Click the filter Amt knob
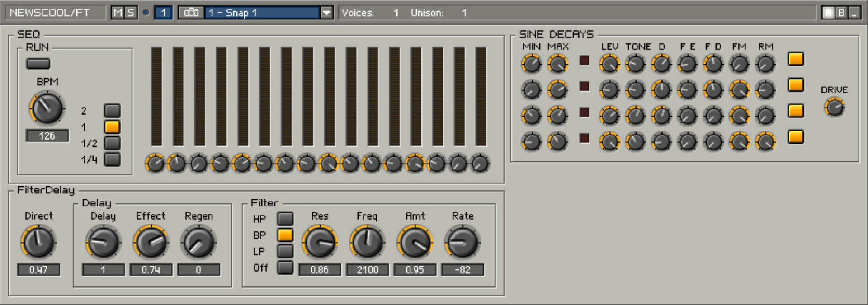868x305 pixels. coord(415,242)
